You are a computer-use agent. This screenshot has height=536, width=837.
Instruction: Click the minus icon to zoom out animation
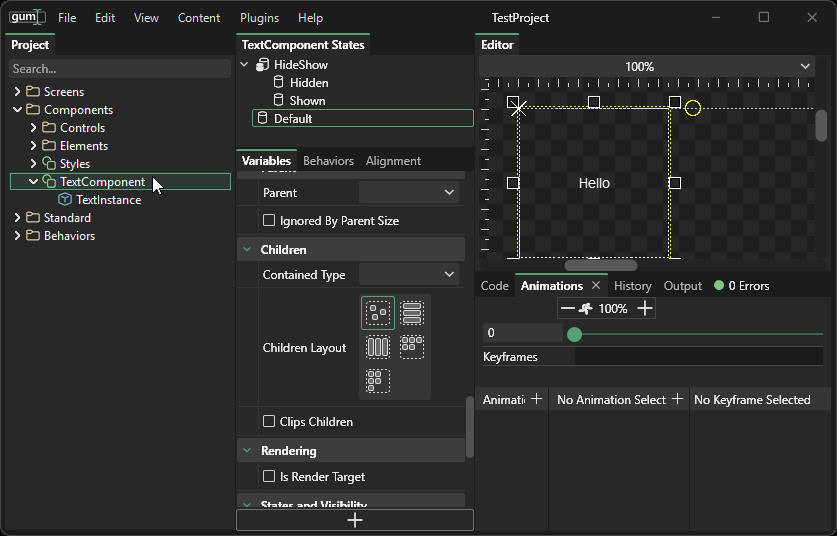tap(568, 309)
